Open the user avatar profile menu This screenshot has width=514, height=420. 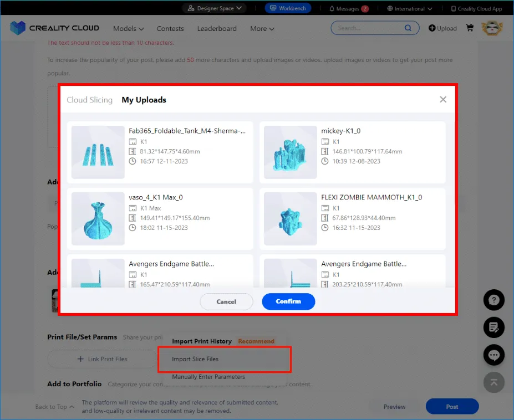[491, 28]
